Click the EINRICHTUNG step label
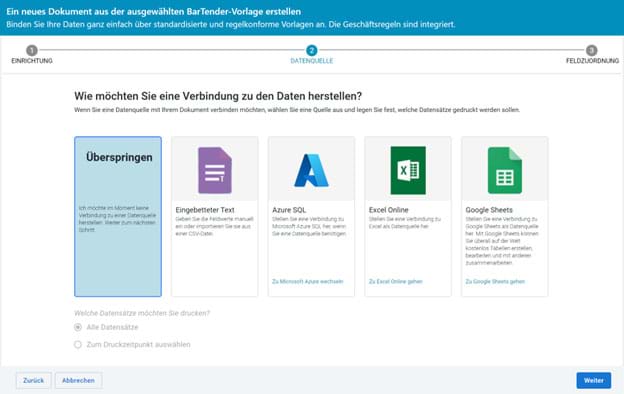Image resolution: width=624 pixels, height=394 pixels. click(32, 61)
